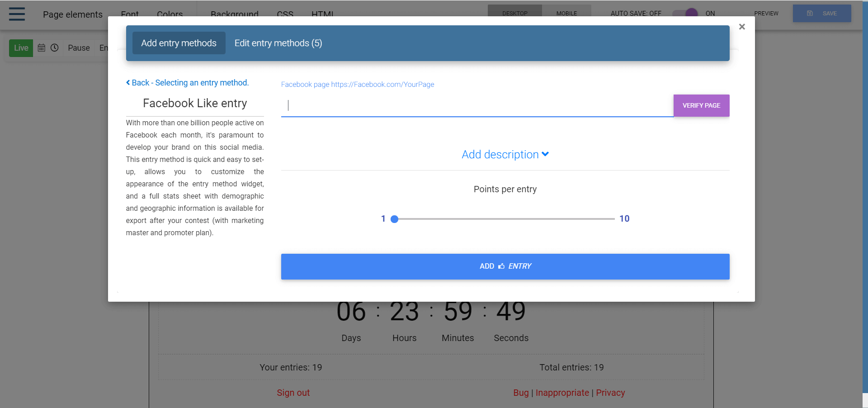Adjust the Points per entry slider handle

pos(394,219)
